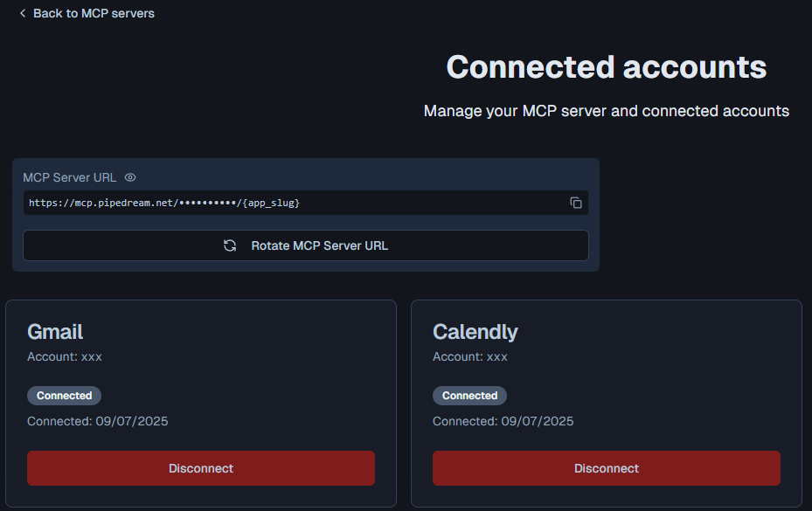The image size is (812, 511).
Task: Click the Calendly card title
Action: click(475, 332)
